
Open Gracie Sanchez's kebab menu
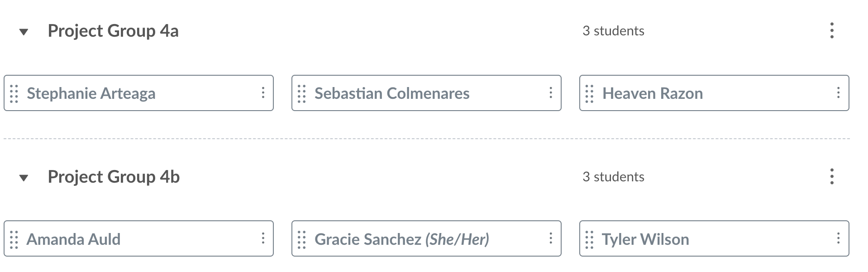[551, 238]
